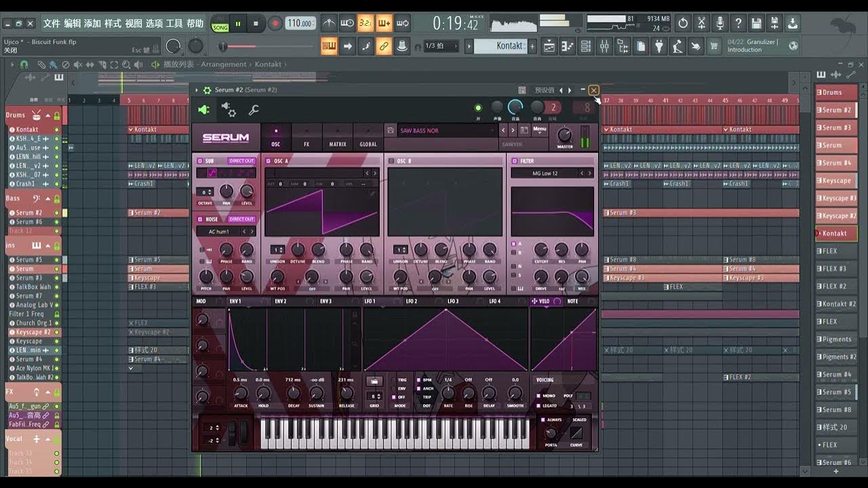Select the LFO 2 tab
The width and height of the screenshot is (868, 488).
tap(412, 301)
